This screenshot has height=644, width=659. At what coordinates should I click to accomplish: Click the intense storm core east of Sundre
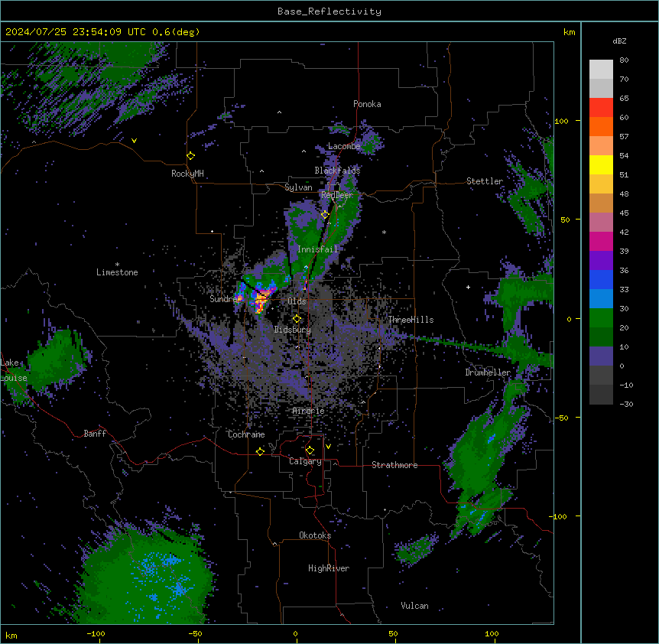tap(261, 298)
